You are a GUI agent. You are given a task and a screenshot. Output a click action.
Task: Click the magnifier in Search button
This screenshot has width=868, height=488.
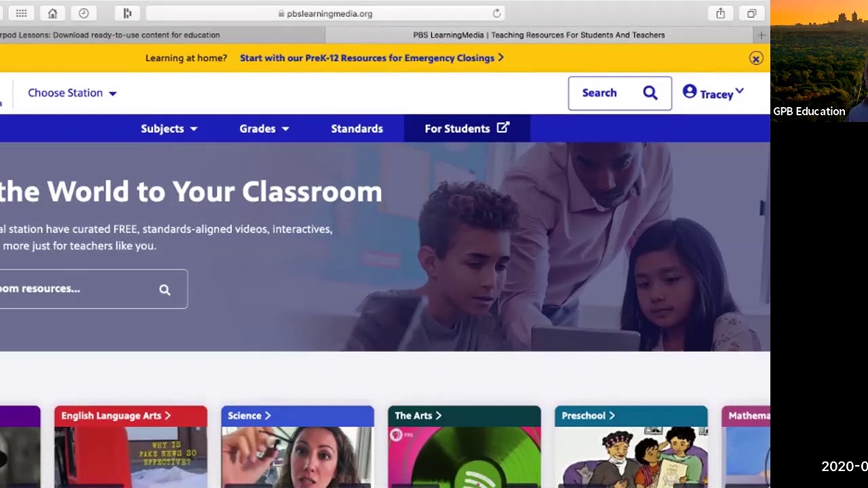click(650, 93)
